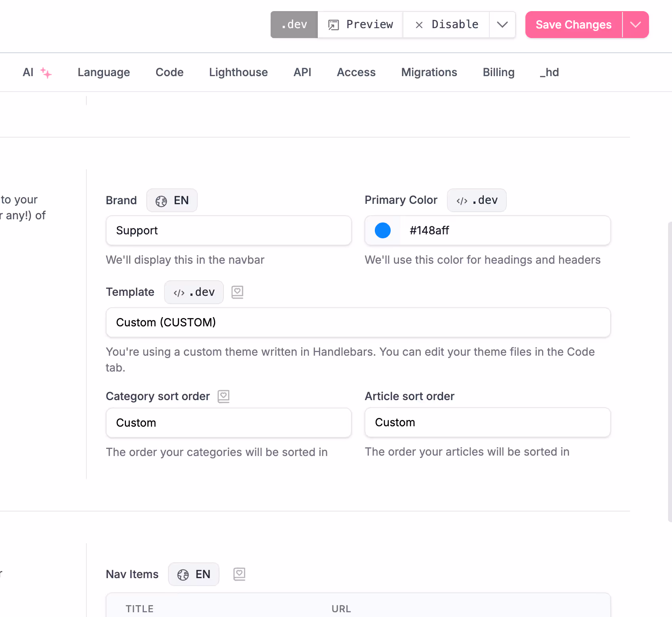
Task: Click the X icon beside Disable
Action: click(419, 25)
